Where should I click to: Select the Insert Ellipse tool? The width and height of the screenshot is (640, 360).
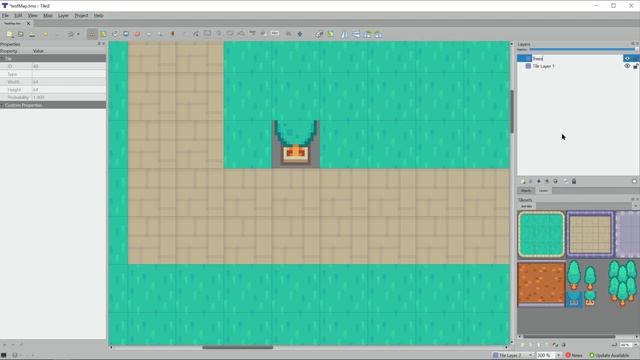click(x=230, y=34)
